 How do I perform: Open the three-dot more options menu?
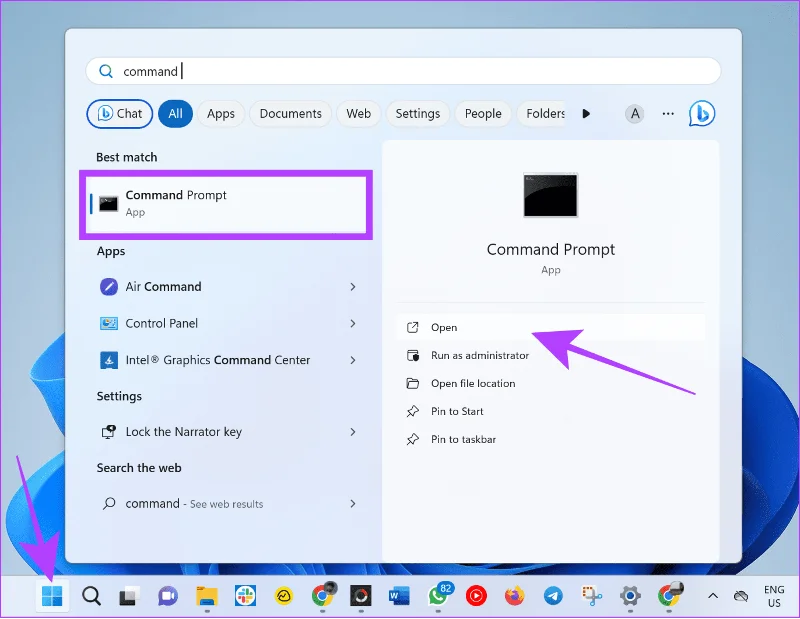[x=668, y=113]
